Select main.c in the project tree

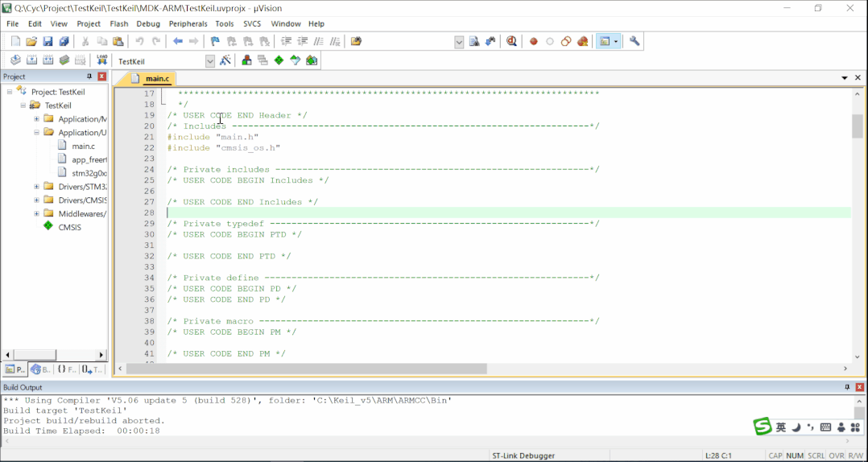coord(83,146)
